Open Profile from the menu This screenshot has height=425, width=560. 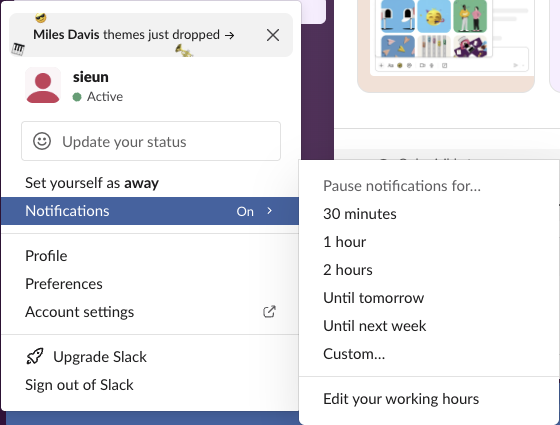coord(150,256)
